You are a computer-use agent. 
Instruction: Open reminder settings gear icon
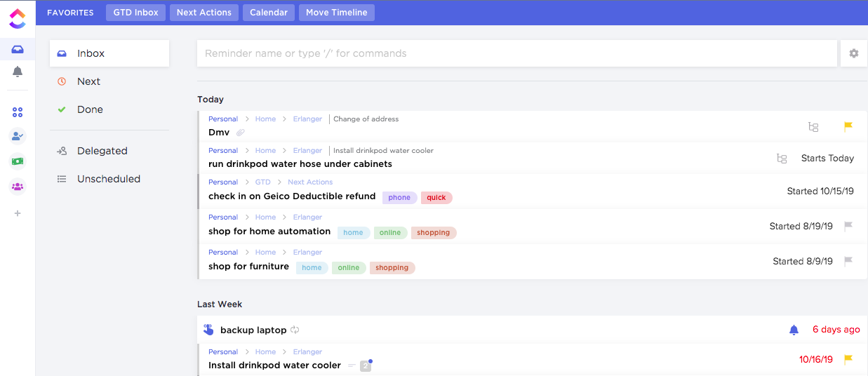pyautogui.click(x=854, y=53)
